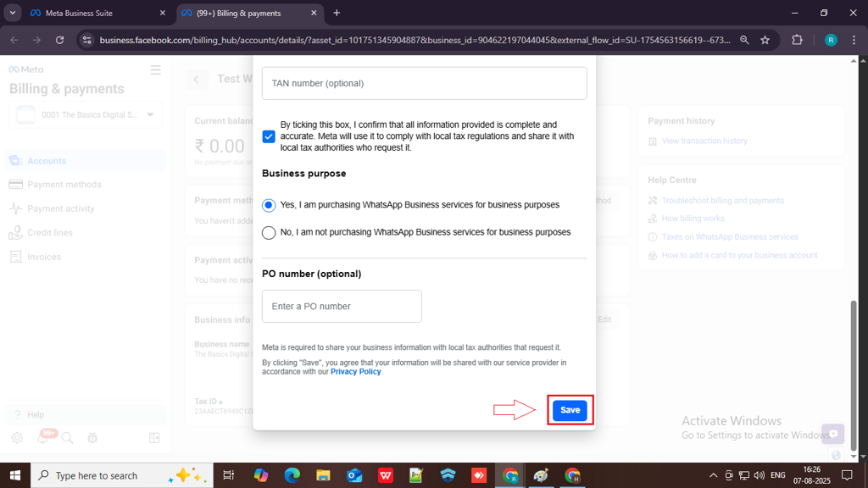Open site information icon in address bar

[87, 40]
